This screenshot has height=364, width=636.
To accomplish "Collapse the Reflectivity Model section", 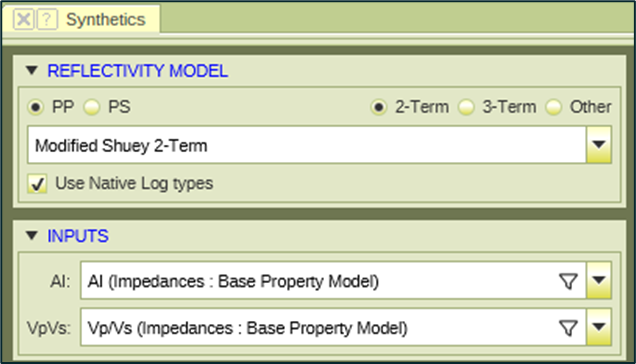I will (x=32, y=71).
